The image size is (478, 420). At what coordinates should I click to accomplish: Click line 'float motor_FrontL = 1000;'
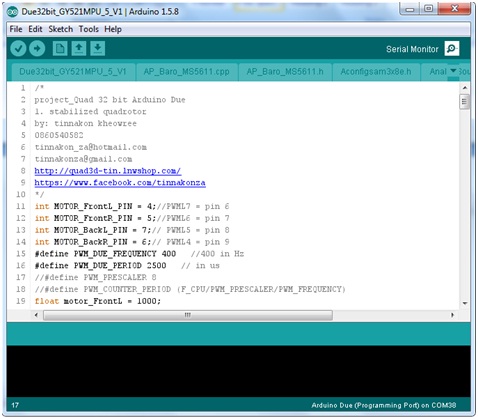point(98,301)
